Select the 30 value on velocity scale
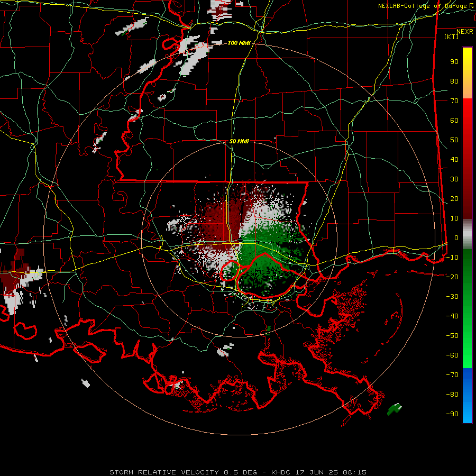 tap(454, 179)
